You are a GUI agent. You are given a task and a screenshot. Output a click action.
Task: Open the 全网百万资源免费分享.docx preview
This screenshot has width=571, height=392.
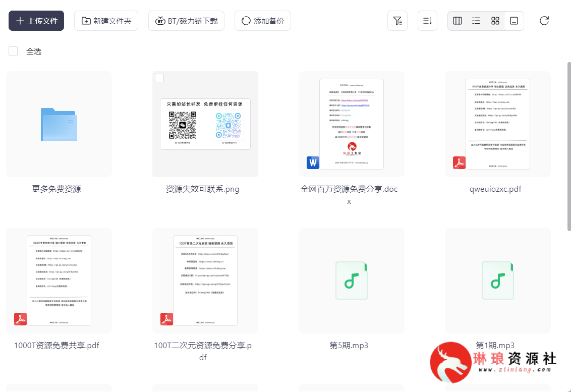click(352, 124)
